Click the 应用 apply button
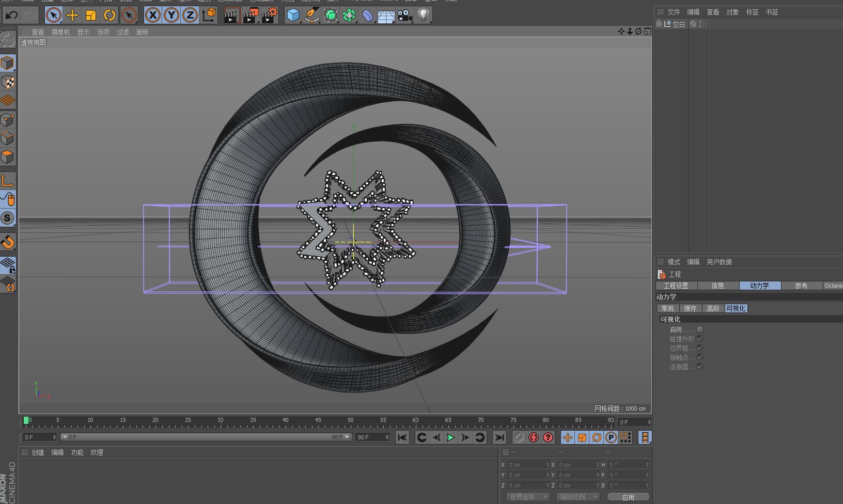 click(628, 497)
